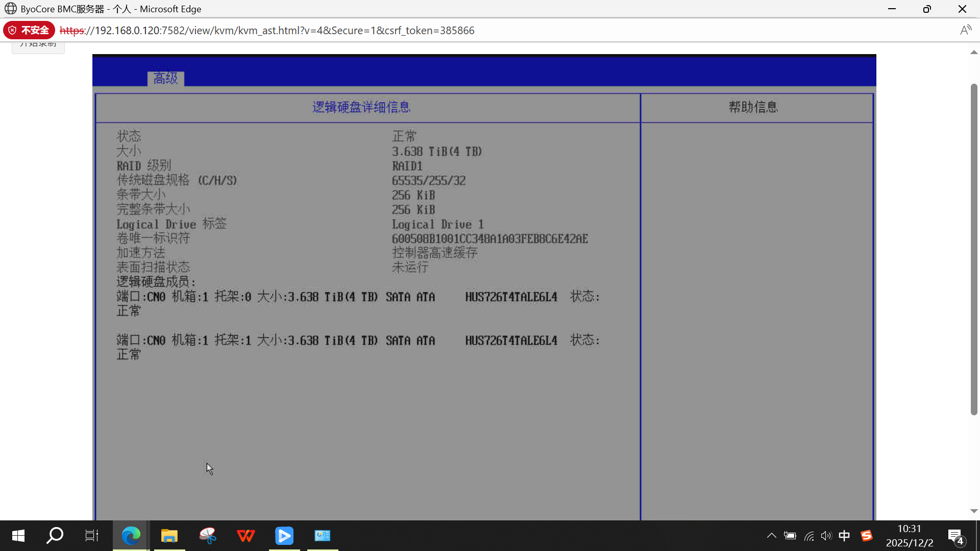Open Windows Task View
This screenshot has height=551, width=980.
[92, 535]
